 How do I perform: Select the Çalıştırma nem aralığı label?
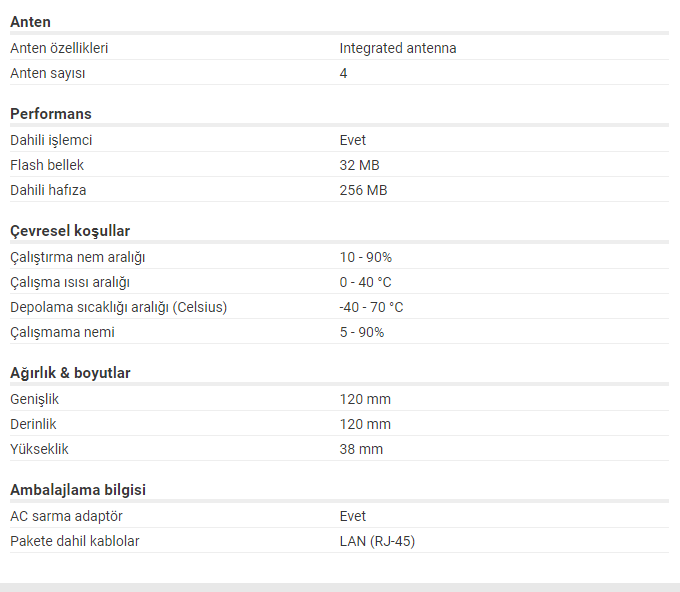pos(78,257)
